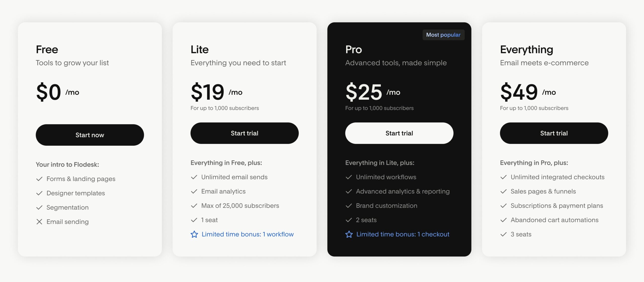Viewport: 644px width, 282px height.
Task: Click the checkmark next to 3 seats
Action: click(503, 234)
